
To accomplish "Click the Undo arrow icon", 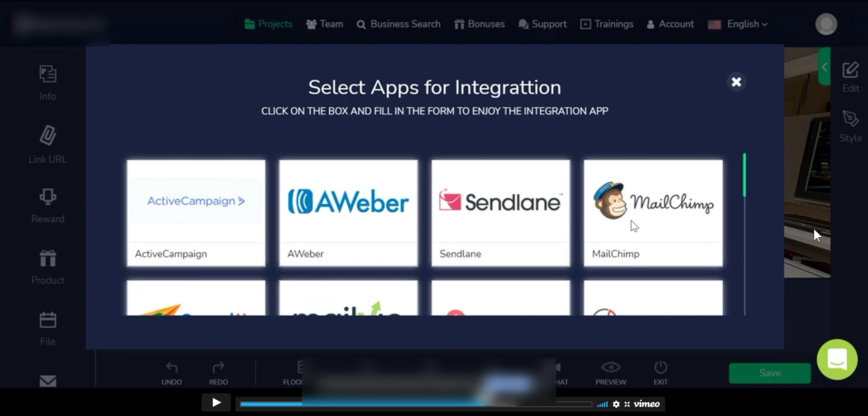I will pyautogui.click(x=172, y=367).
